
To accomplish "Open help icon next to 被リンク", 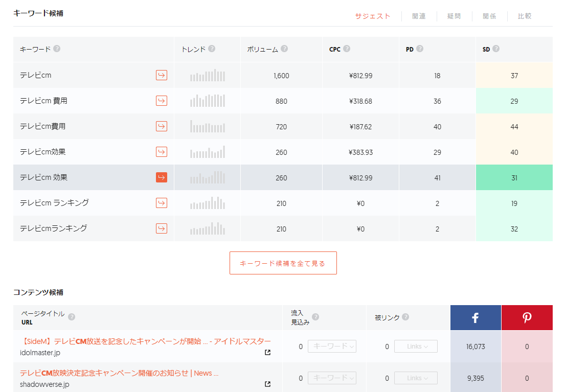I will [405, 317].
